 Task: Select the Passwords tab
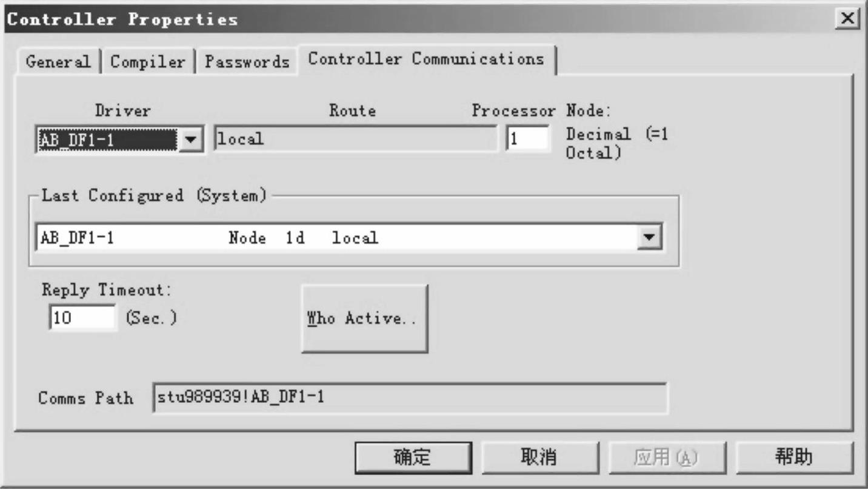click(247, 62)
